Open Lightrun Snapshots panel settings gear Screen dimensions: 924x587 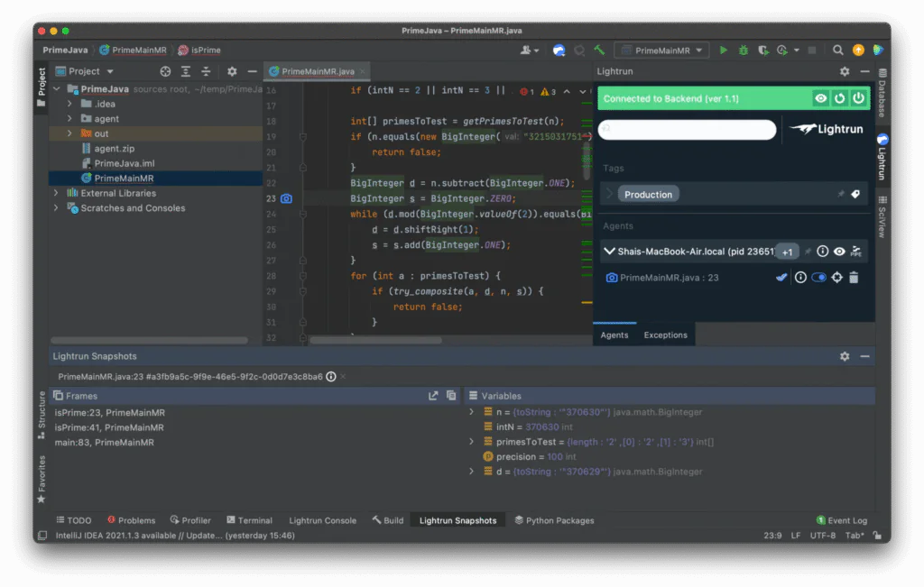tap(844, 356)
